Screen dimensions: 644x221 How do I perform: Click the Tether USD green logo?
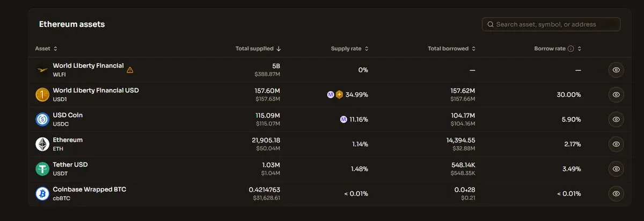coord(42,169)
